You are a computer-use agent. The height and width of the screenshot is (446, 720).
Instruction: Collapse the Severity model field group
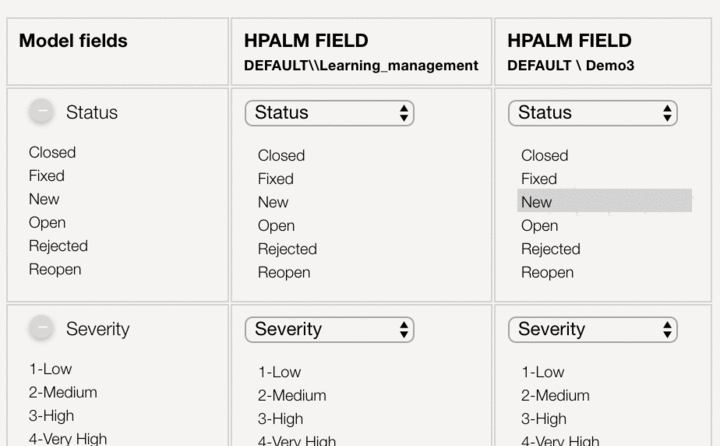pyautogui.click(x=41, y=329)
